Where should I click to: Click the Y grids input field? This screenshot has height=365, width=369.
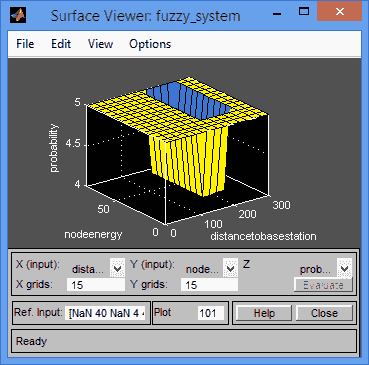209,285
